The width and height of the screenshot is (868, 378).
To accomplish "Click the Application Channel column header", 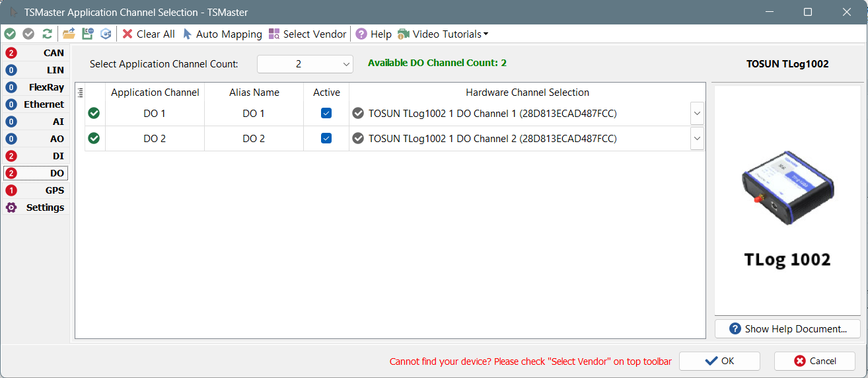I will pos(155,93).
